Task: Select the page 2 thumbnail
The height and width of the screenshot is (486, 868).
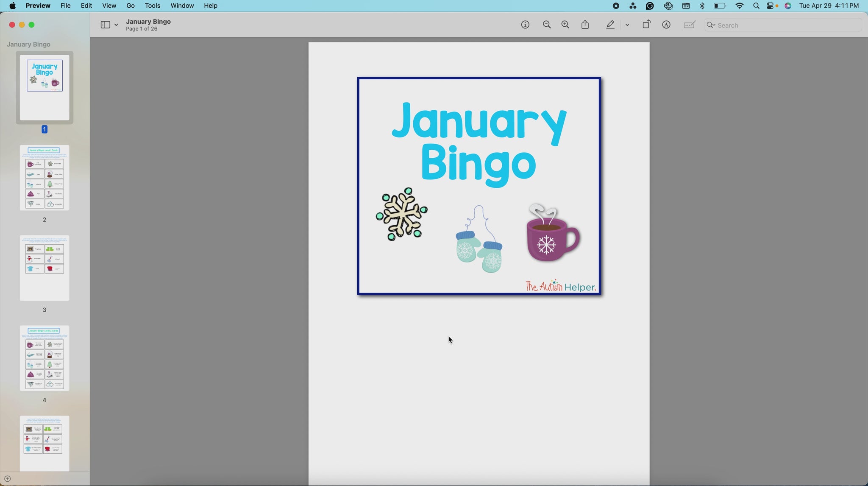Action: [x=45, y=178]
